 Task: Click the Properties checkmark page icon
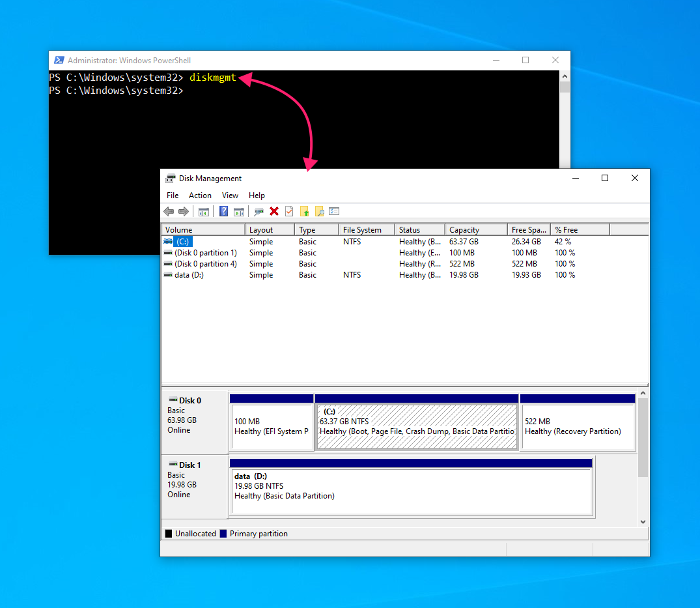[289, 211]
